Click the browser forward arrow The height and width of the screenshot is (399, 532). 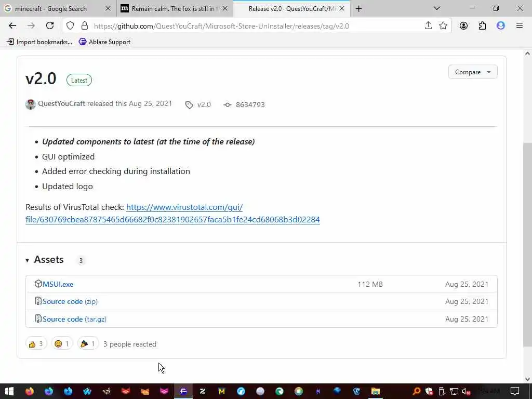31,26
